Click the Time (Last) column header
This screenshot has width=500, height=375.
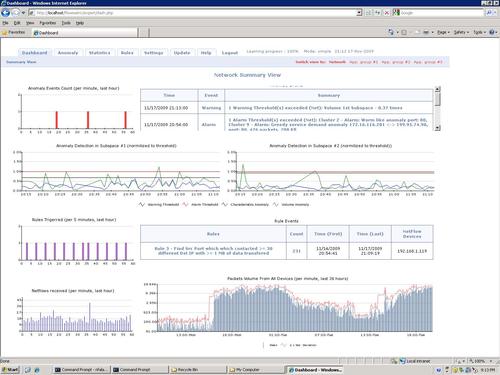[370, 234]
